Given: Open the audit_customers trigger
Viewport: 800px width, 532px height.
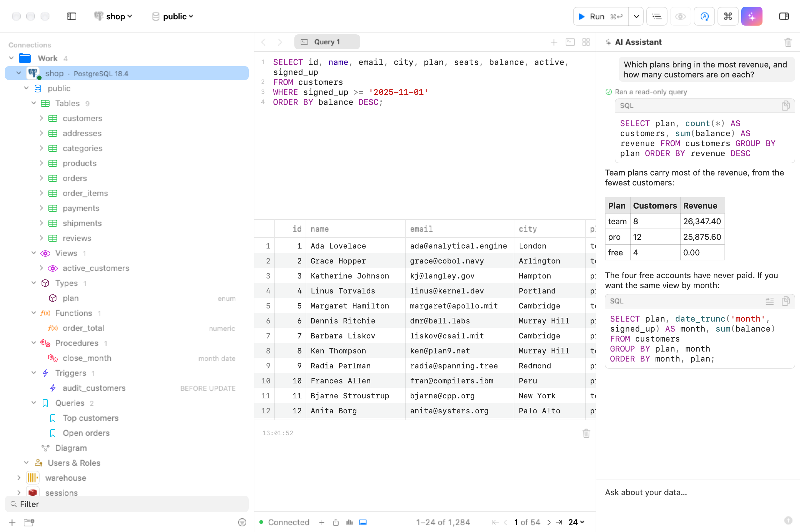Looking at the screenshot, I should [x=94, y=388].
